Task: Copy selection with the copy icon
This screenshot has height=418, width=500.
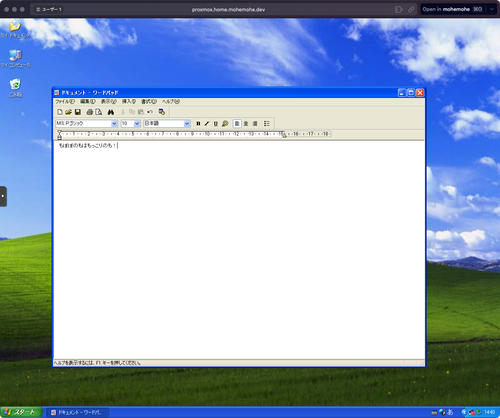Action: coord(132,112)
